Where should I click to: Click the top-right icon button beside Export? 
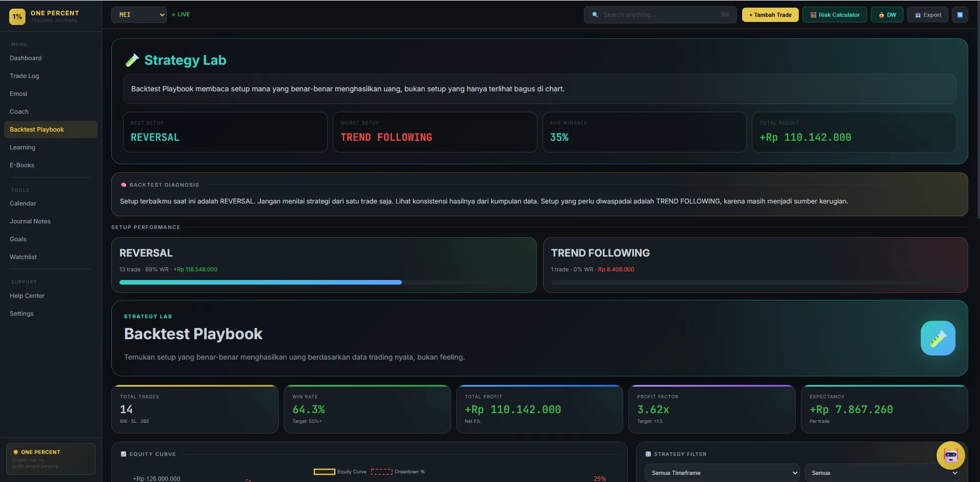tap(960, 15)
